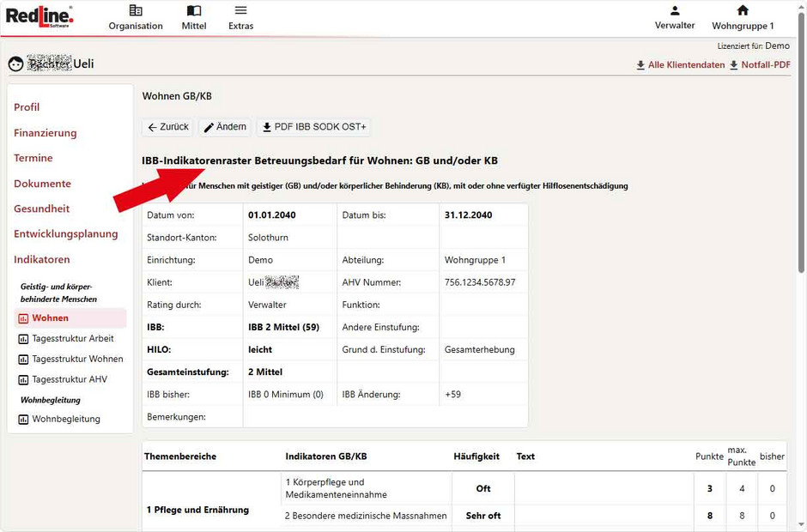Click the vertical page scrollbar
This screenshot has width=807, height=532.
(801, 172)
